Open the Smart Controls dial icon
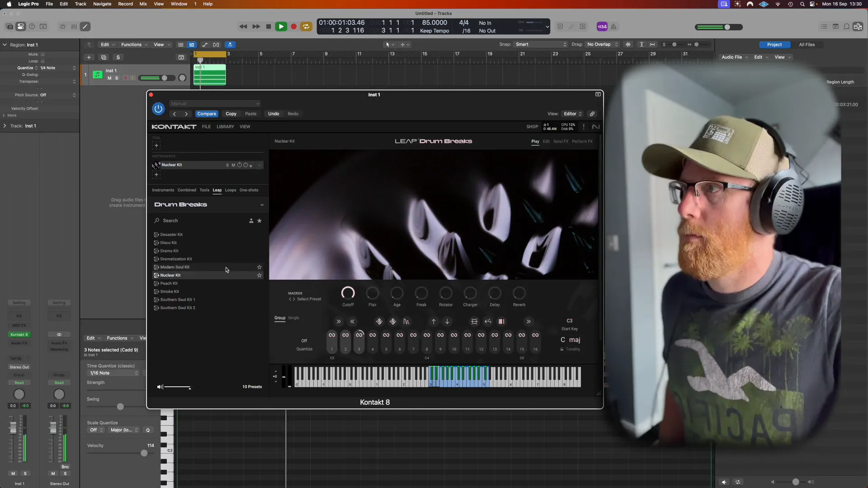Image resolution: width=868 pixels, height=488 pixels. [x=62, y=27]
